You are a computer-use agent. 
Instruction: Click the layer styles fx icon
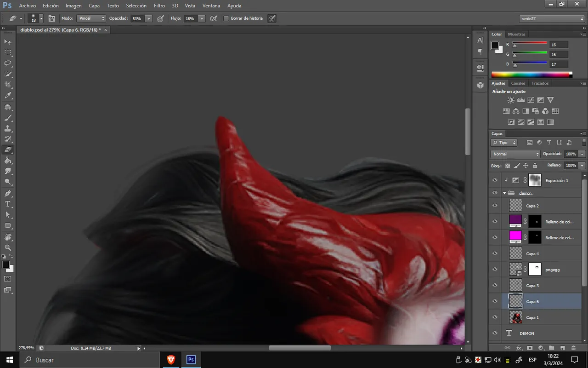(519, 348)
